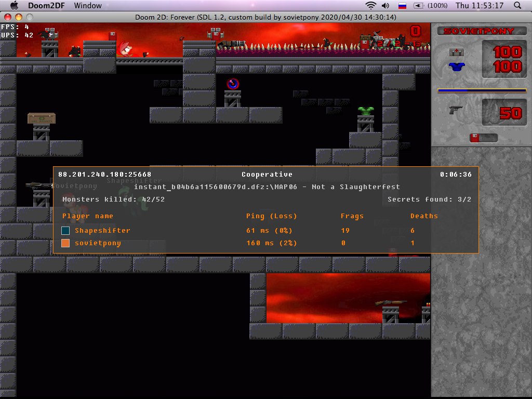Click the menu bar clock Thu 11:53:17

coord(480,5)
